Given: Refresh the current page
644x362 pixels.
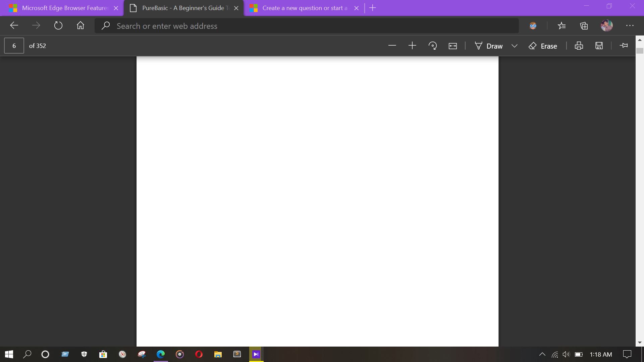Looking at the screenshot, I should click(x=58, y=26).
